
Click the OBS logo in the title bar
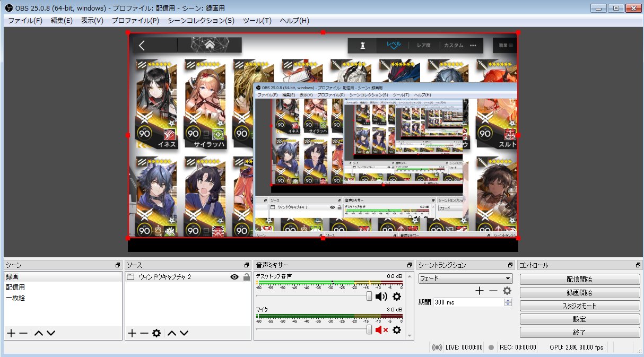pyautogui.click(x=9, y=8)
